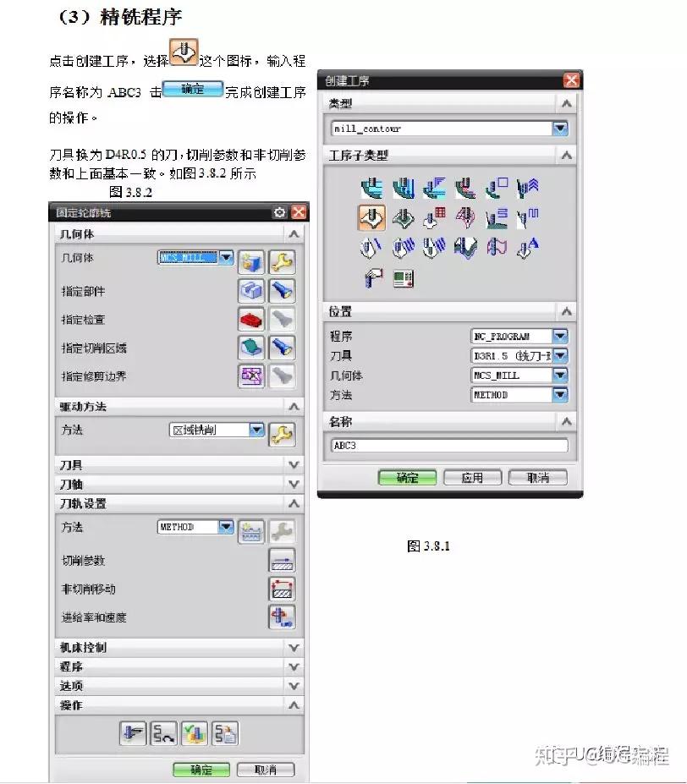The image size is (687, 784).
Task: Open the NC_PROGRAM program dropdown
Action: pyautogui.click(x=560, y=336)
